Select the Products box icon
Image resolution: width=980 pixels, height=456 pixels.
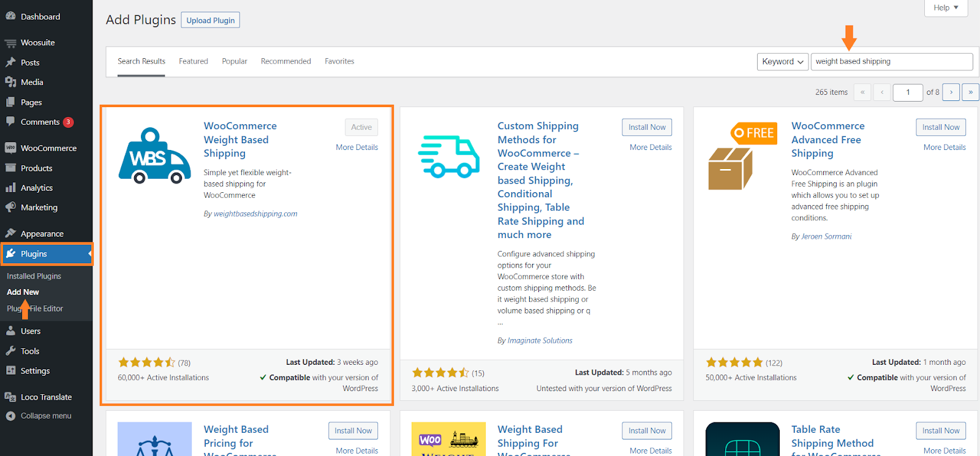pos(10,168)
